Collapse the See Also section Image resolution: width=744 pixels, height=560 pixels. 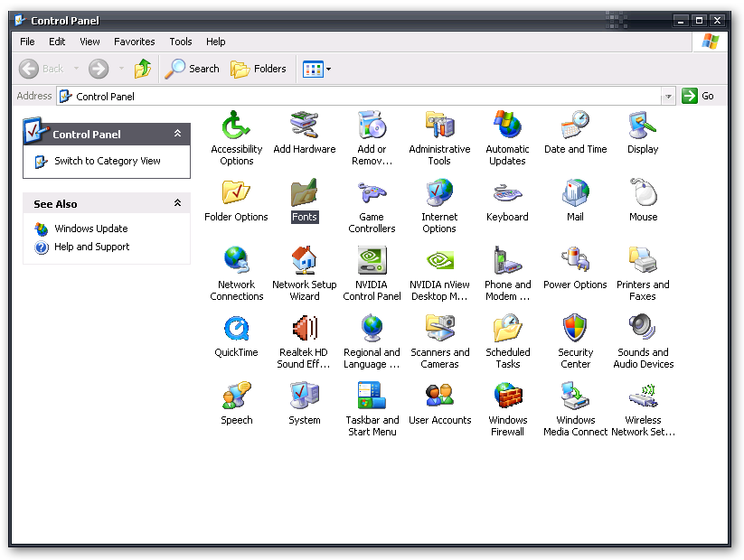[x=177, y=203]
